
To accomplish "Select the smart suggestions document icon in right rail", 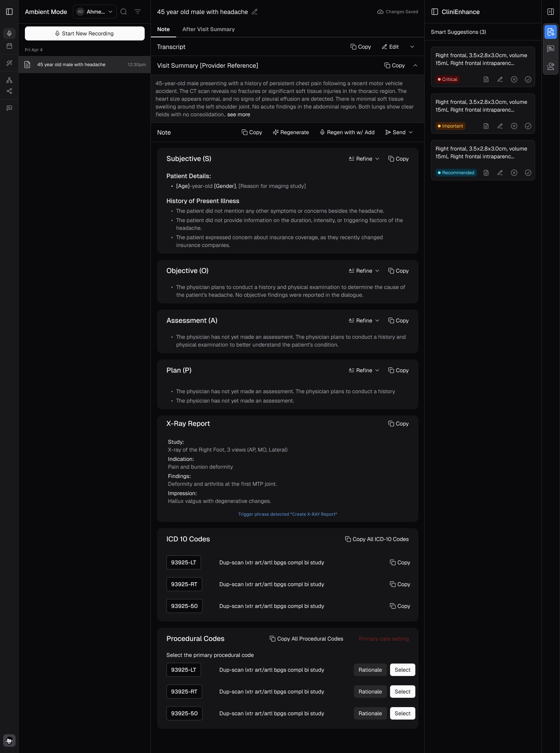I will [x=551, y=32].
